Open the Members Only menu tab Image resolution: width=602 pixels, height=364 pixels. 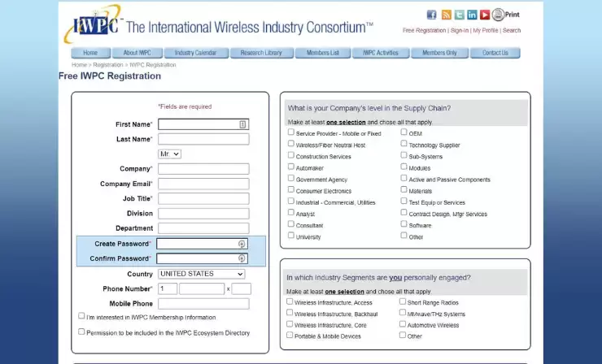pos(439,53)
